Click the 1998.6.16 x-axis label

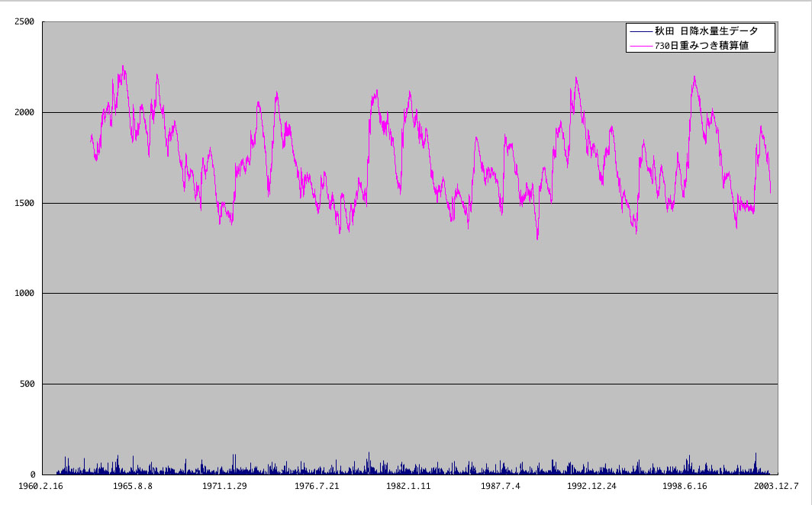point(685,486)
